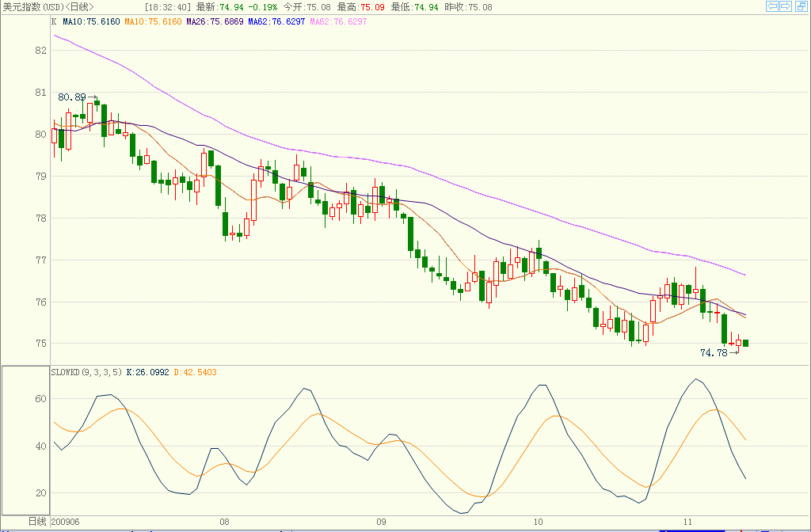Click the pink MA62:76.6297 legend
The height and width of the screenshot is (532, 811).
tap(338, 21)
